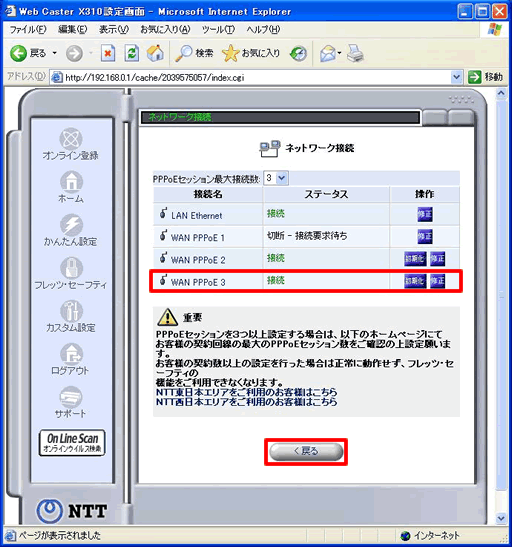Go to ホーム in sidebar
The image size is (512, 548).
(71, 187)
